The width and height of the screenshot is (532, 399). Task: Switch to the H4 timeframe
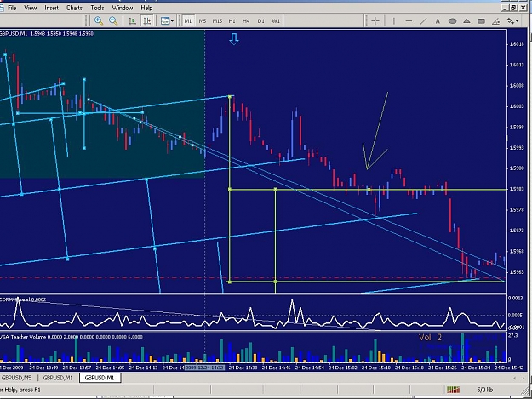pos(246,21)
